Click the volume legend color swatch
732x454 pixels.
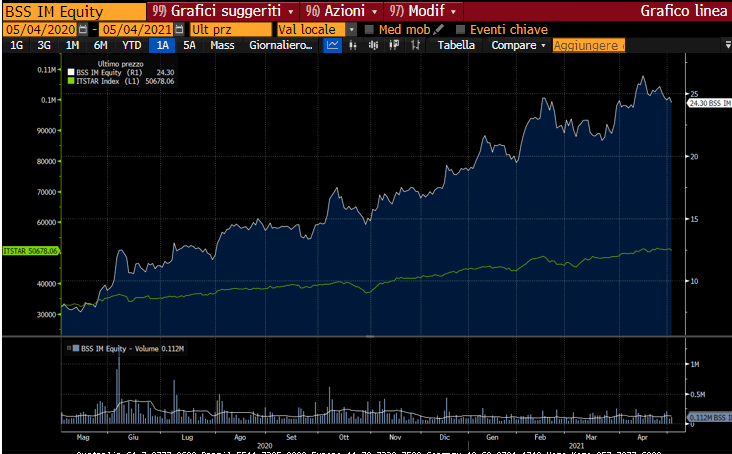point(76,348)
